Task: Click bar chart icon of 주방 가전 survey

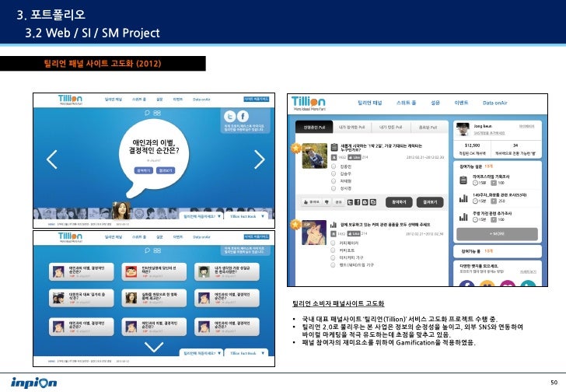Action: (463, 216)
